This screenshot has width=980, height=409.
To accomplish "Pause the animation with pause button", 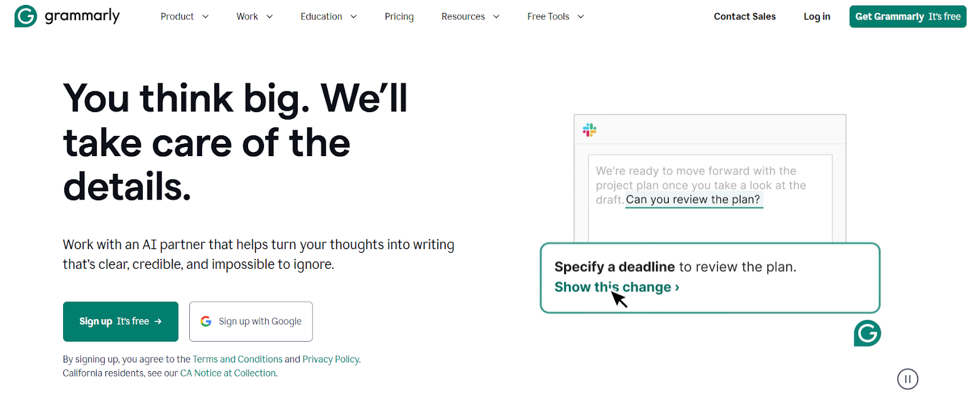I will (x=908, y=379).
